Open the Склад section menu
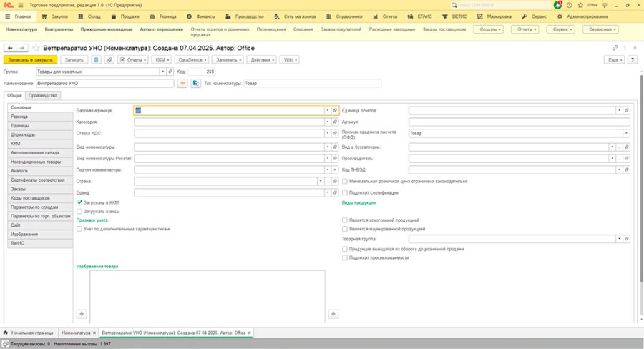Viewport: 644px width, 349px height. click(90, 16)
